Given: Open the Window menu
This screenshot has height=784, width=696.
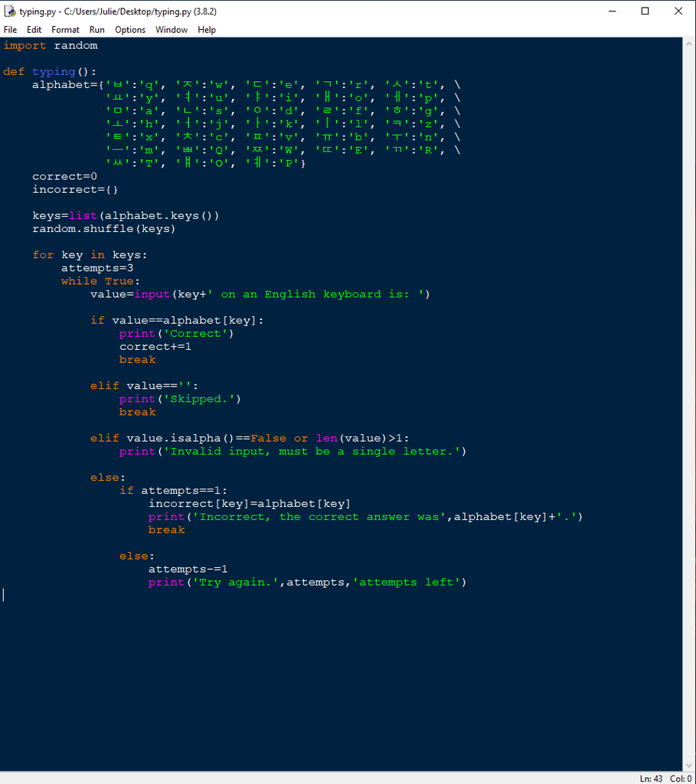Looking at the screenshot, I should (171, 29).
